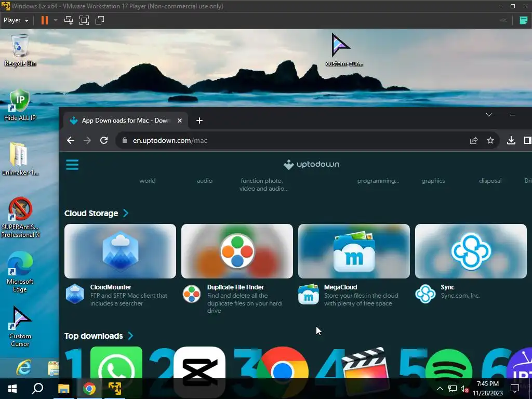The width and height of the screenshot is (532, 399).
Task: Open Cloud Storage category heading
Action: 91,214
